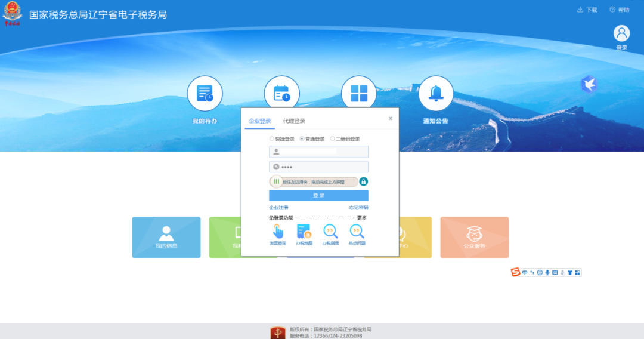The image size is (644, 339).
Task: Select 快捷登录 radio option
Action: coord(272,139)
